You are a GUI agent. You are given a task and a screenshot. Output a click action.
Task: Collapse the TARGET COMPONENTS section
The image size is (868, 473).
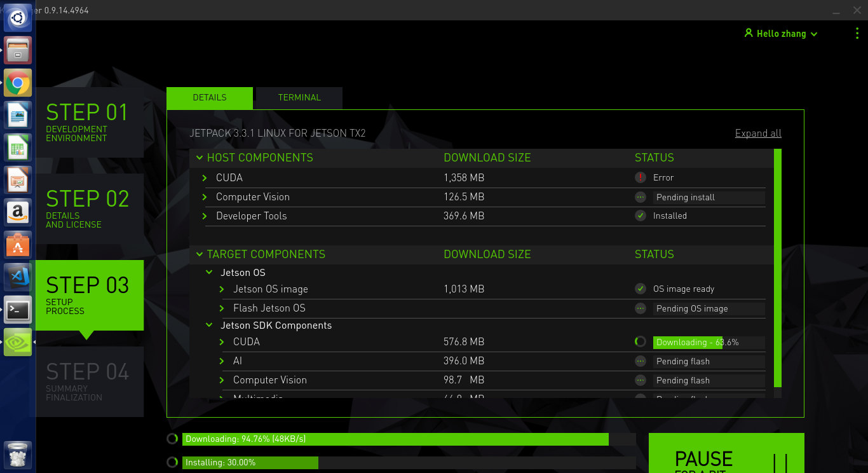[200, 254]
